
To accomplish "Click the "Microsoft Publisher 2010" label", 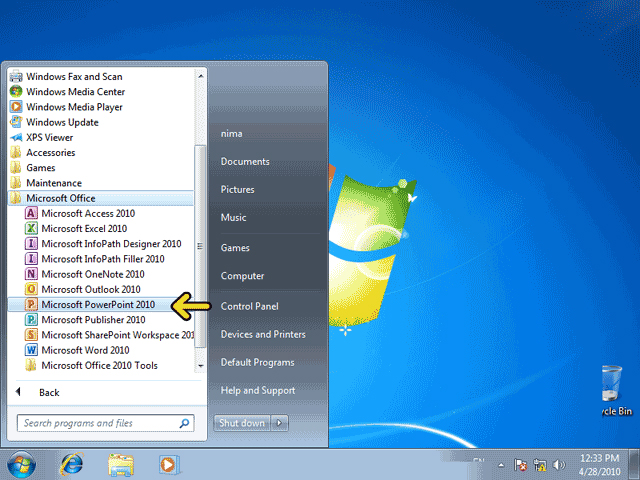I will click(x=93, y=320).
